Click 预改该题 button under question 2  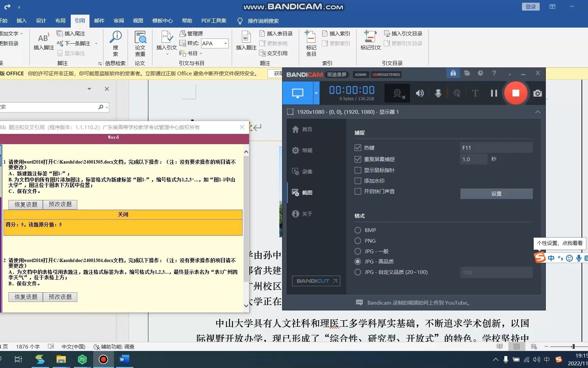(60, 297)
